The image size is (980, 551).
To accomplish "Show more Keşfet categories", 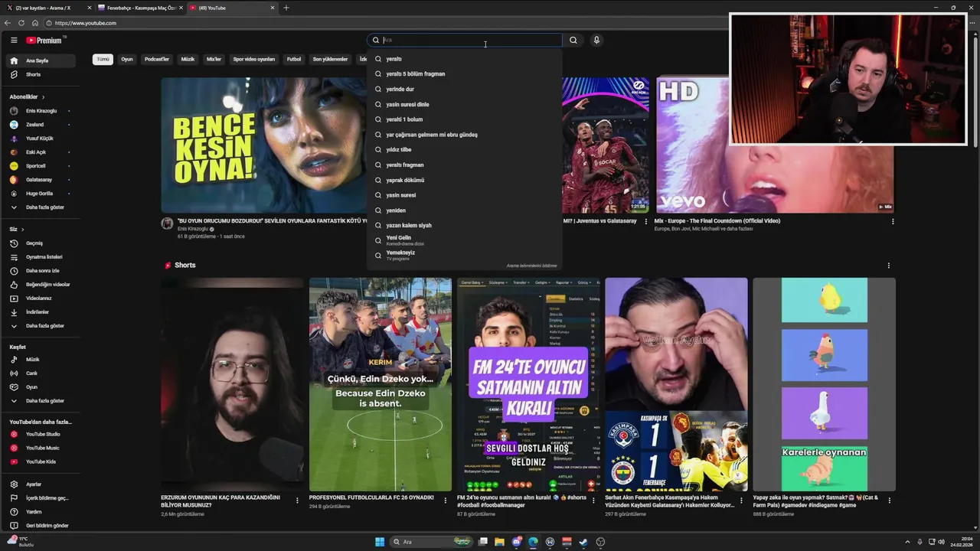I will (40, 401).
